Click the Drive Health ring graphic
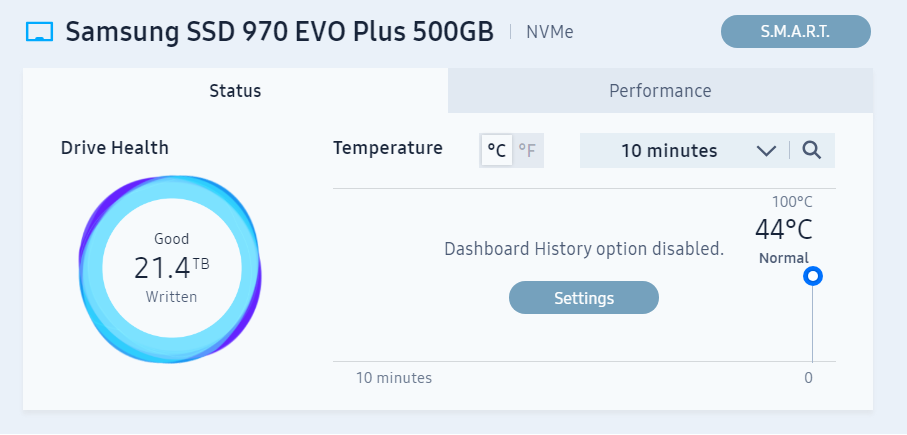The image size is (907, 435). click(x=170, y=269)
